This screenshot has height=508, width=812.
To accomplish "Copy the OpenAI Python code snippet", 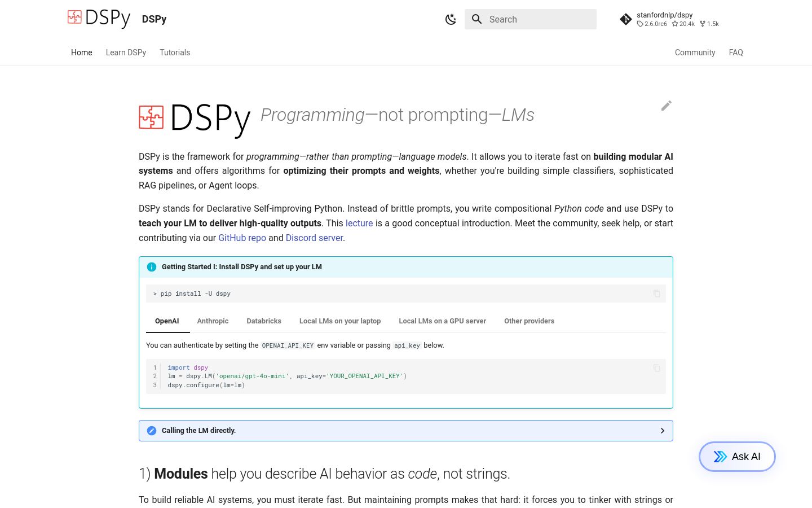I will (656, 368).
